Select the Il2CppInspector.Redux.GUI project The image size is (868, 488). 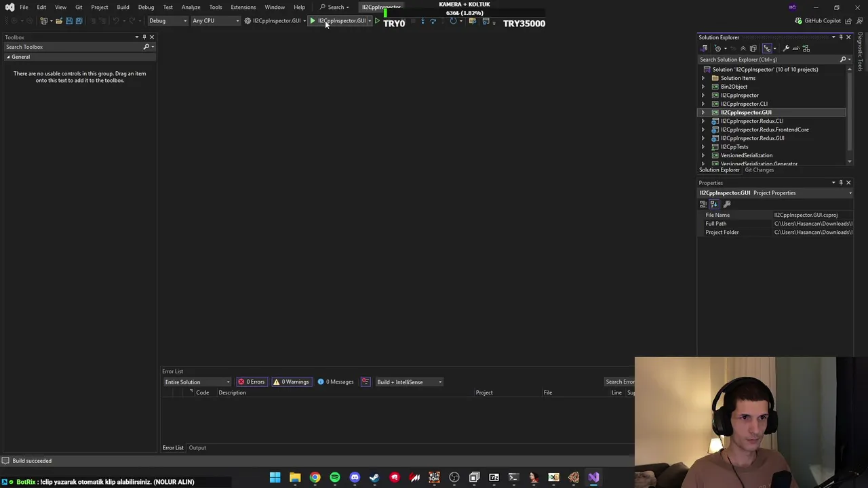point(752,138)
